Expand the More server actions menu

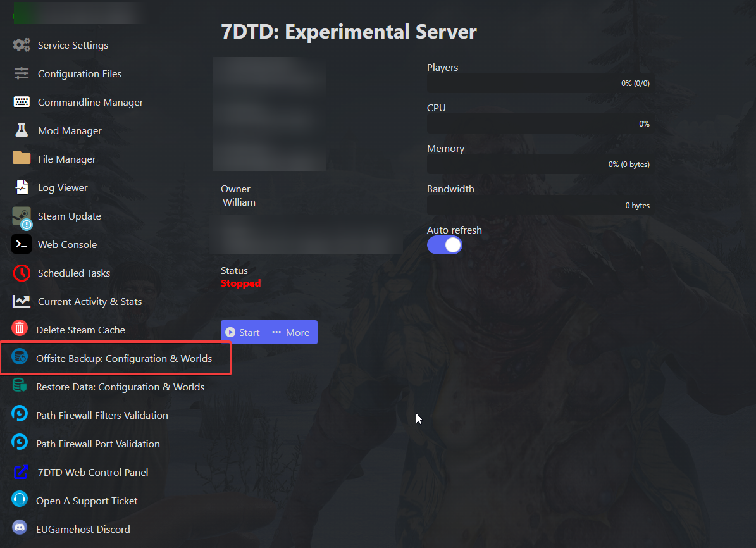pos(291,332)
